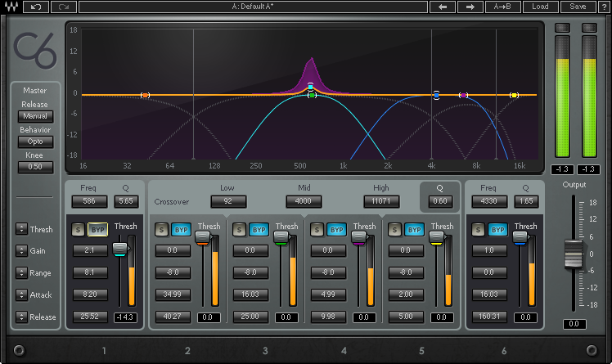612x364 pixels.
Task: Click the purple band 4 graph marker
Action: pyautogui.click(x=463, y=95)
